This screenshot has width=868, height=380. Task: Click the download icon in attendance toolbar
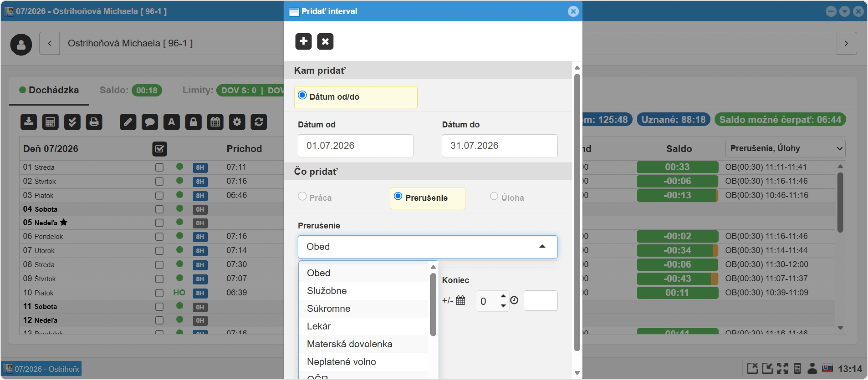click(29, 122)
